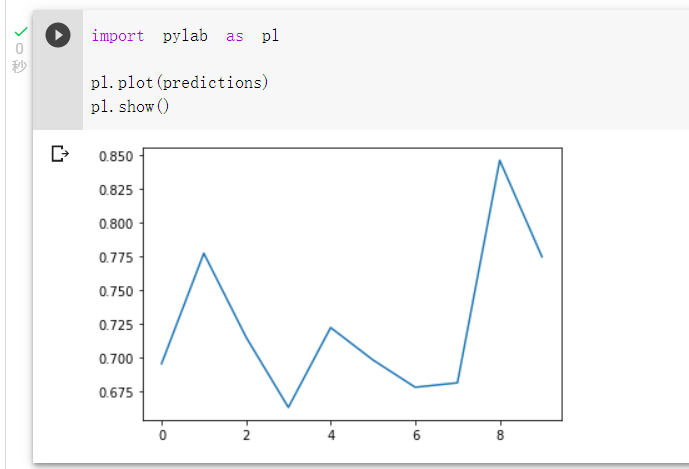This screenshot has height=469, width=689.
Task: Click on 'pylab' in the import line
Action: pyautogui.click(x=185, y=36)
